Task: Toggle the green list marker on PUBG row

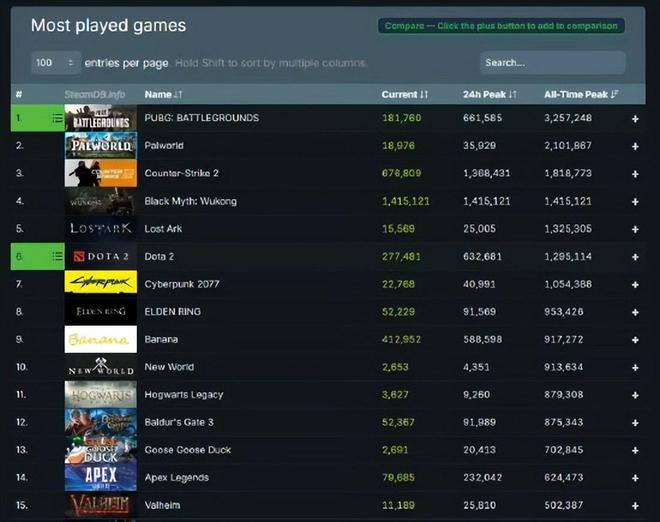Action: (57, 118)
